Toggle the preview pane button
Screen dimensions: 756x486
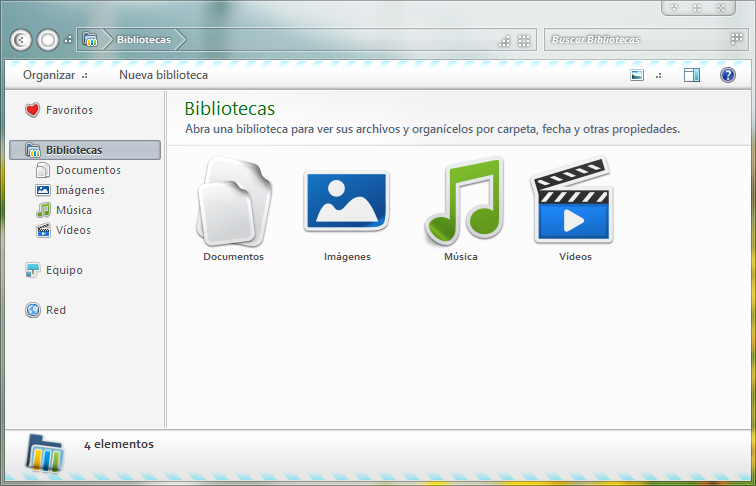point(692,75)
